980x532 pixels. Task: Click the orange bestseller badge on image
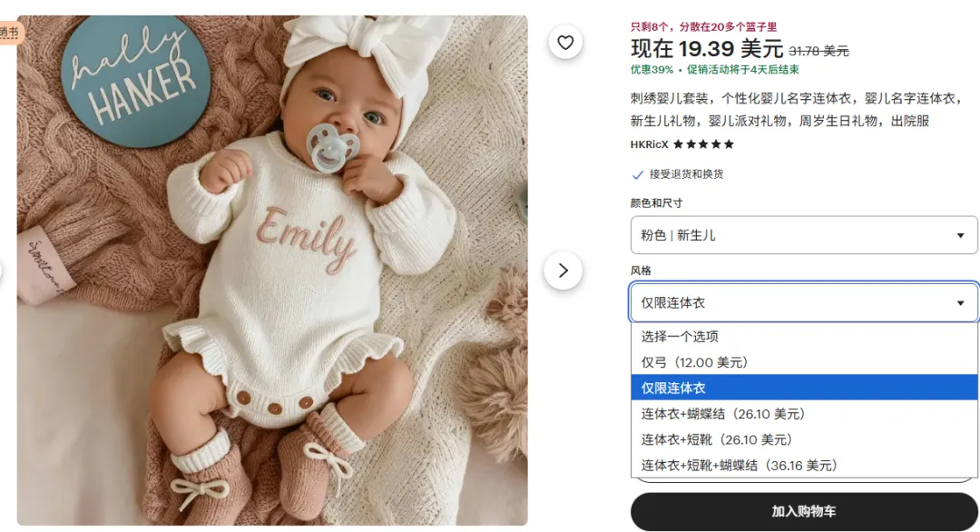11,33
